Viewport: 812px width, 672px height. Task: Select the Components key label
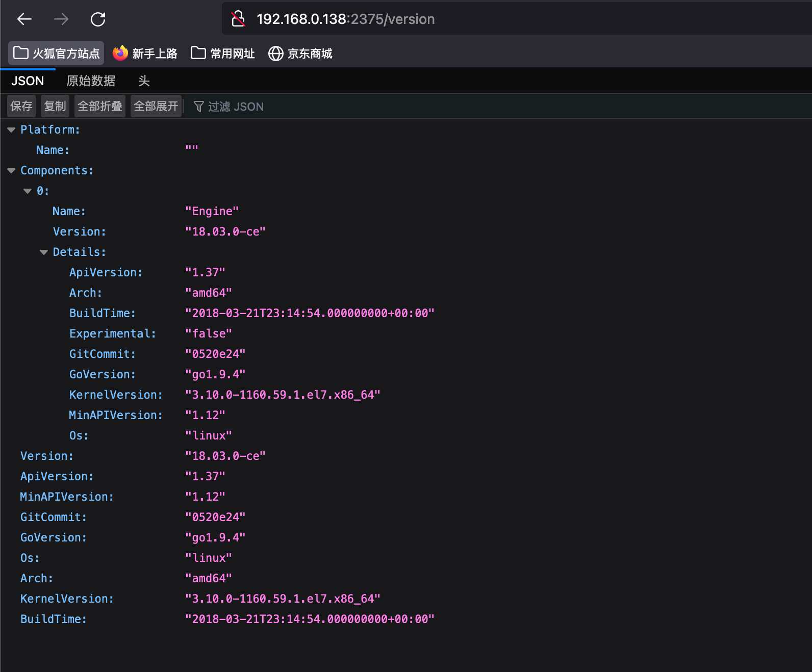click(x=57, y=170)
